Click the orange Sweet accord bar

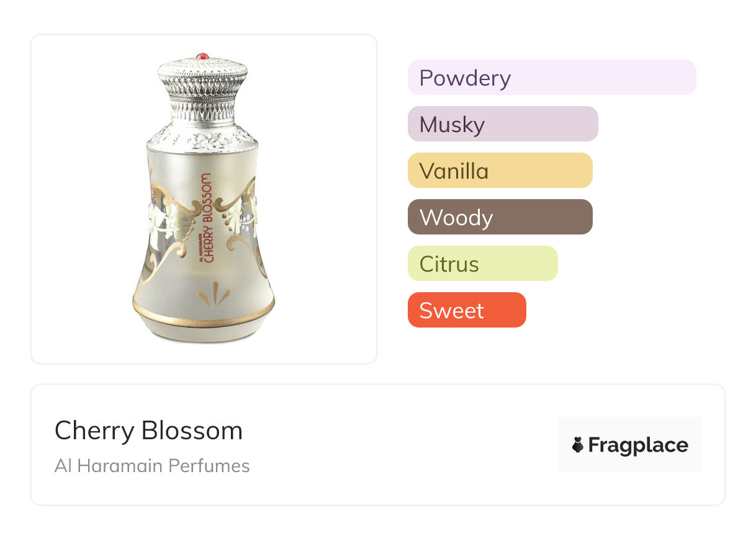467,310
